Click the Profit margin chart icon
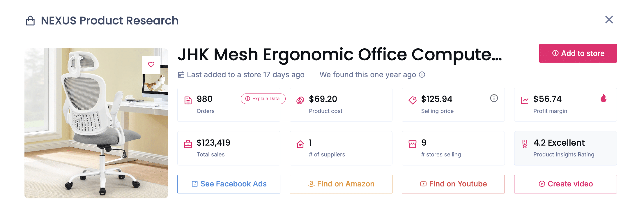Viewport: 644px width, 201px height. (525, 100)
